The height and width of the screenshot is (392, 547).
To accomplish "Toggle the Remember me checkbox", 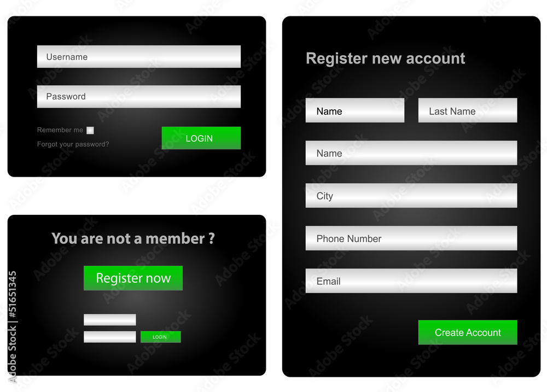I will pyautogui.click(x=90, y=131).
